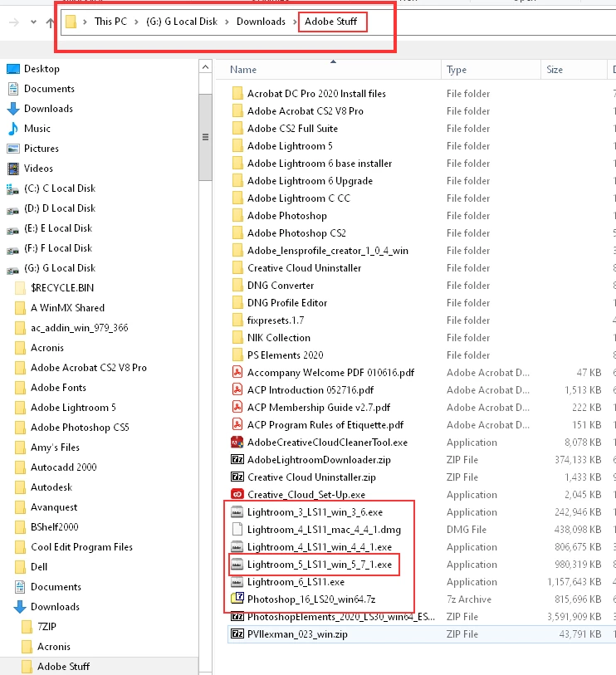The image size is (616, 675).
Task: Select Cool Edit Program Files folder
Action: pos(81,546)
